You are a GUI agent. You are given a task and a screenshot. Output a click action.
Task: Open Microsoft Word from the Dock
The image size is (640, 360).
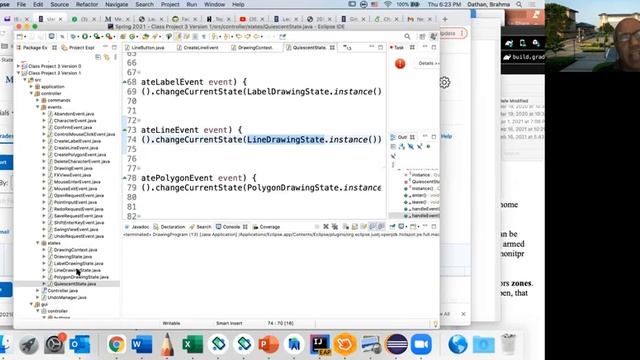pyautogui.click(x=142, y=344)
